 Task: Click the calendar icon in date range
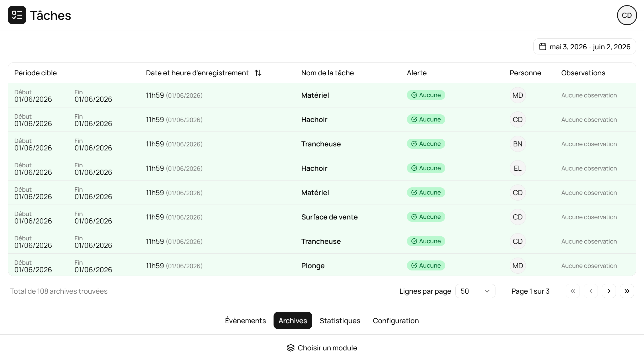point(542,47)
